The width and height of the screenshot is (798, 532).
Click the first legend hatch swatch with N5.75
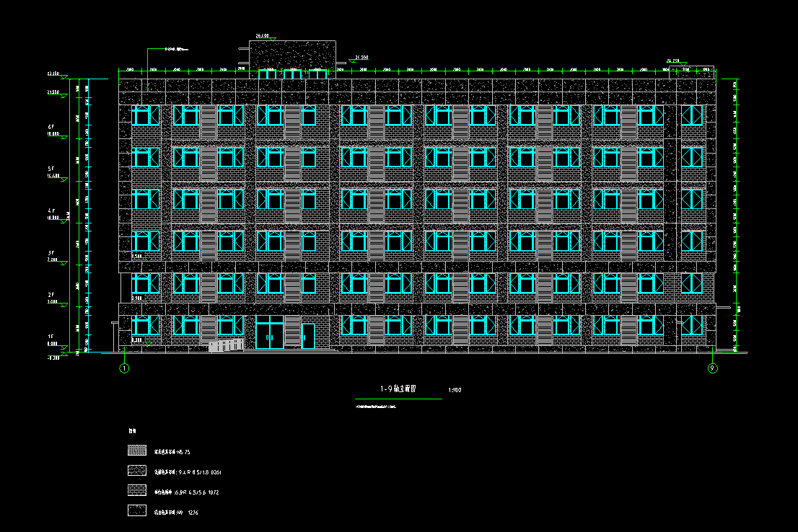pos(136,451)
